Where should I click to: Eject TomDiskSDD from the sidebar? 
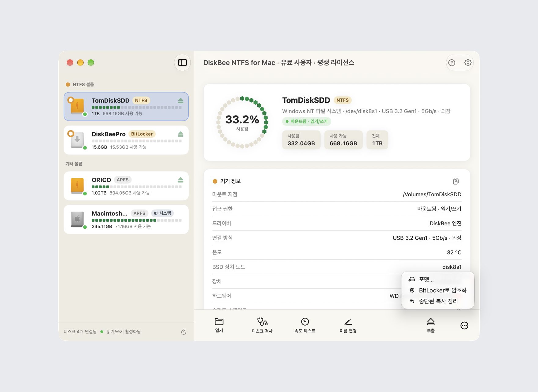click(x=181, y=101)
